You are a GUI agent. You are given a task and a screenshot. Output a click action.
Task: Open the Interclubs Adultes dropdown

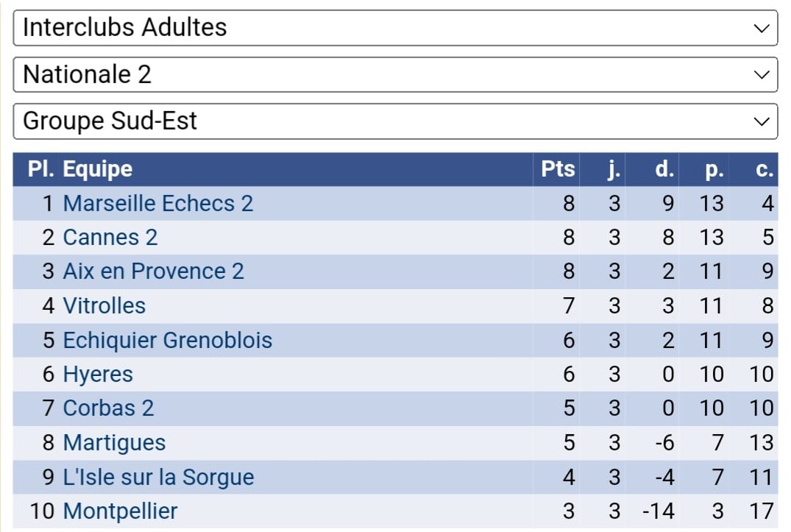(395, 28)
